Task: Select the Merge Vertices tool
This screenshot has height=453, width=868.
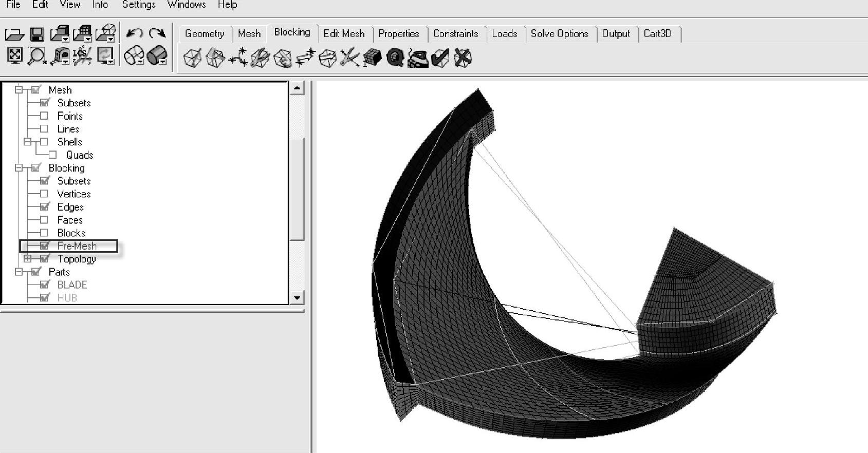Action: pyautogui.click(x=238, y=58)
